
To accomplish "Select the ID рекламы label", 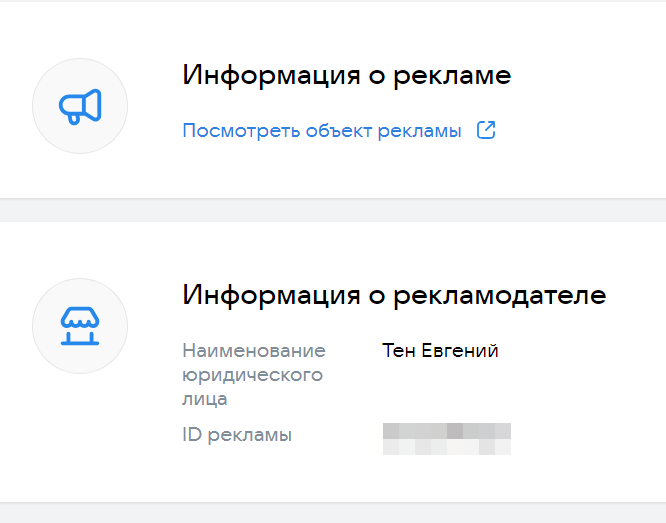I will pyautogui.click(x=237, y=434).
